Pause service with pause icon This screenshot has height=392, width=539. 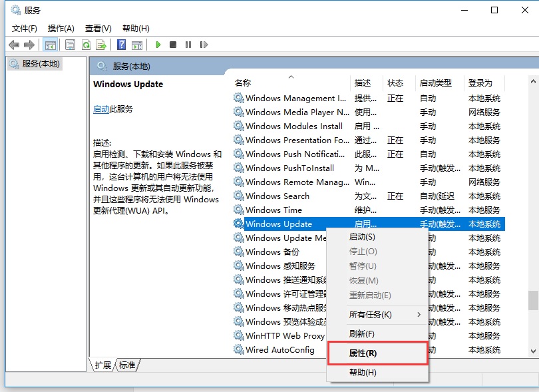click(x=188, y=45)
